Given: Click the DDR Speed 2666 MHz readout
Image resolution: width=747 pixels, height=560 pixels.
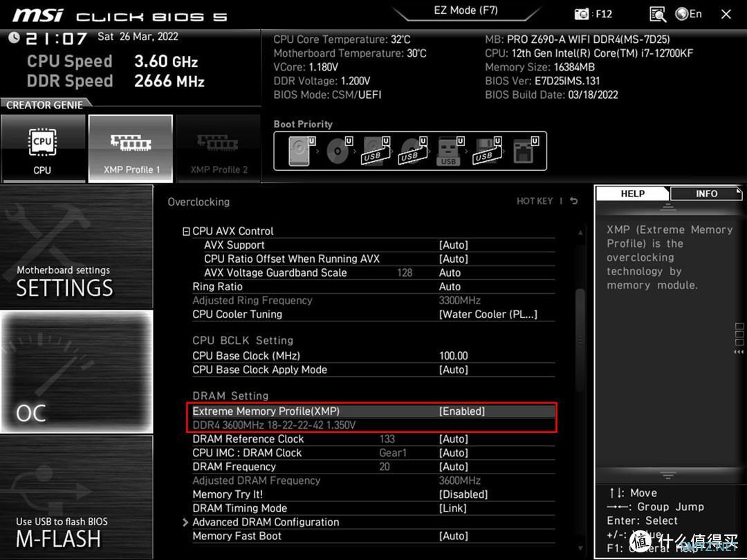Looking at the screenshot, I should click(x=116, y=80).
